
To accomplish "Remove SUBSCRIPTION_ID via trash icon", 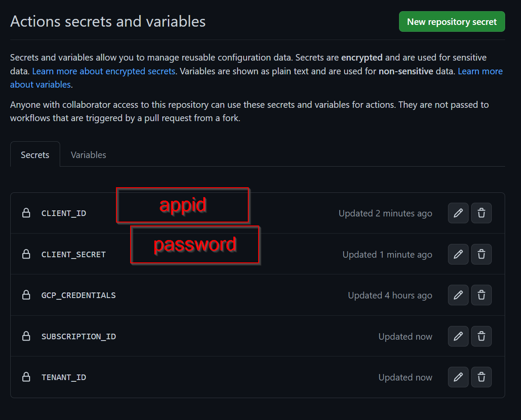I will (x=481, y=336).
